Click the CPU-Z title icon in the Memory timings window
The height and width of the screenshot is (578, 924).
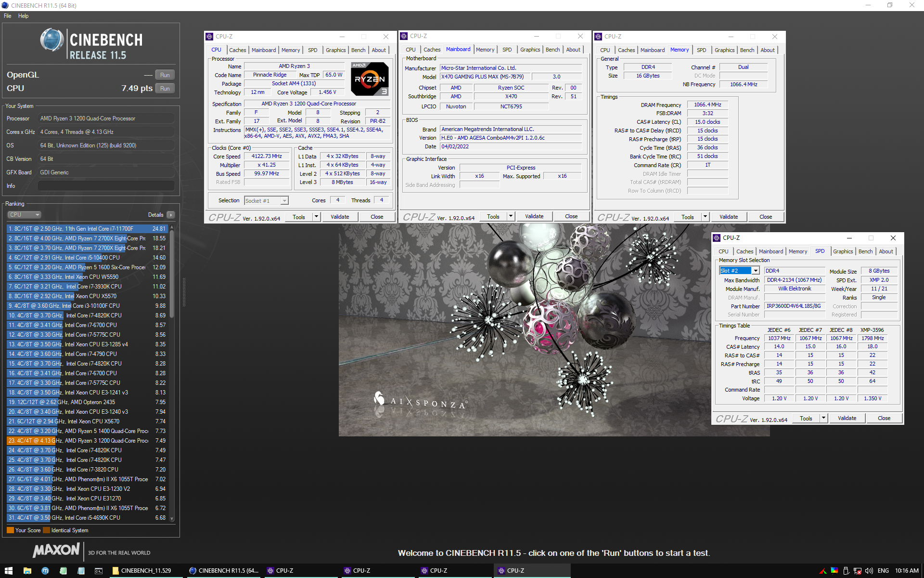click(x=598, y=37)
